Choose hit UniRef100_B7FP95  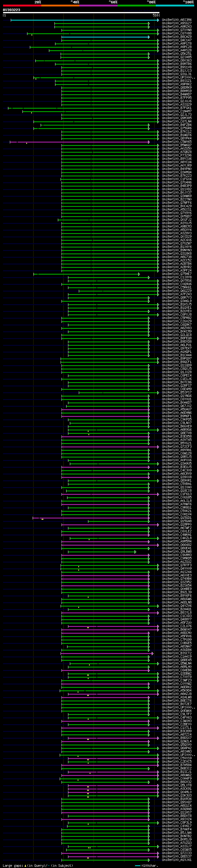coord(177,98)
